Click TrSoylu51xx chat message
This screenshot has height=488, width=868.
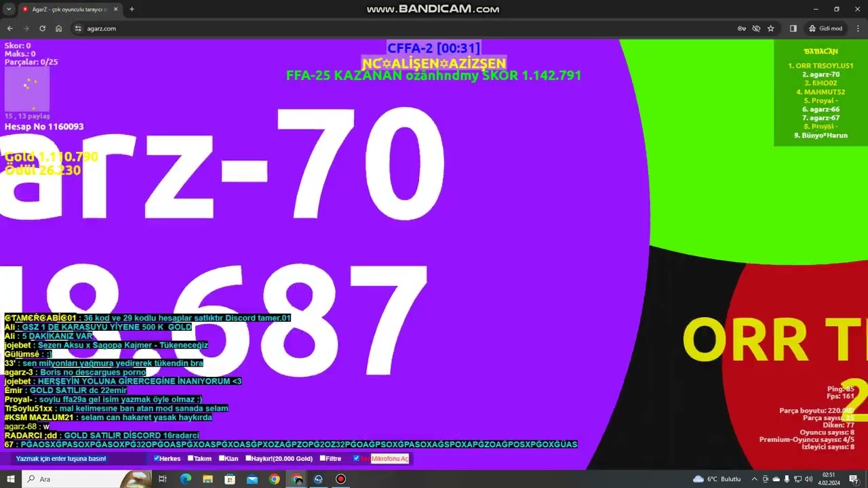click(116, 409)
